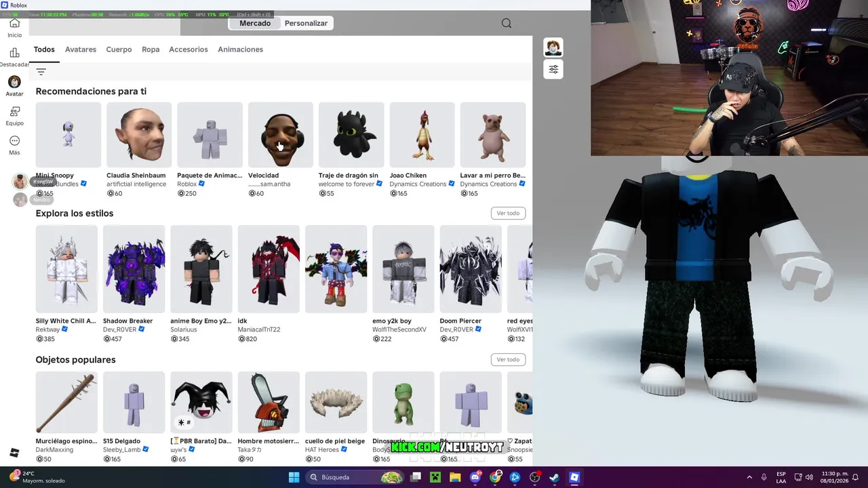Viewport: 868px width, 488px height.
Task: Open the Traje de dragón sin thumbnail
Action: point(351,135)
